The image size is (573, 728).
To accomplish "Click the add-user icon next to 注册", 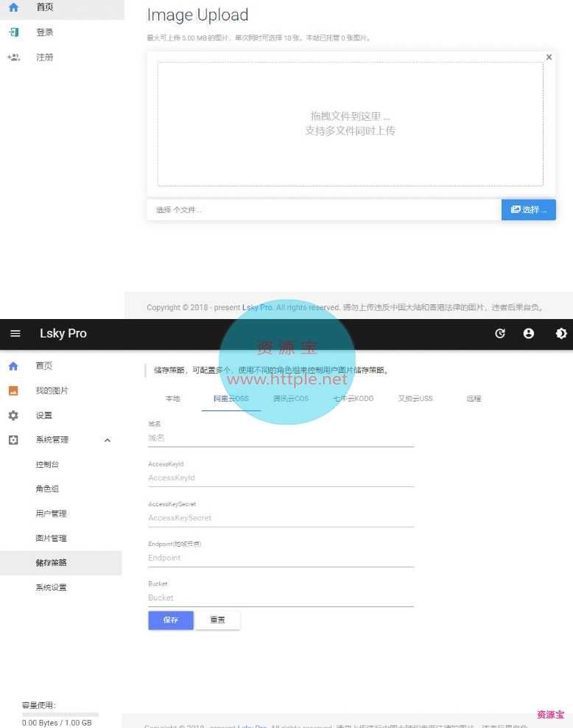I will coord(13,57).
